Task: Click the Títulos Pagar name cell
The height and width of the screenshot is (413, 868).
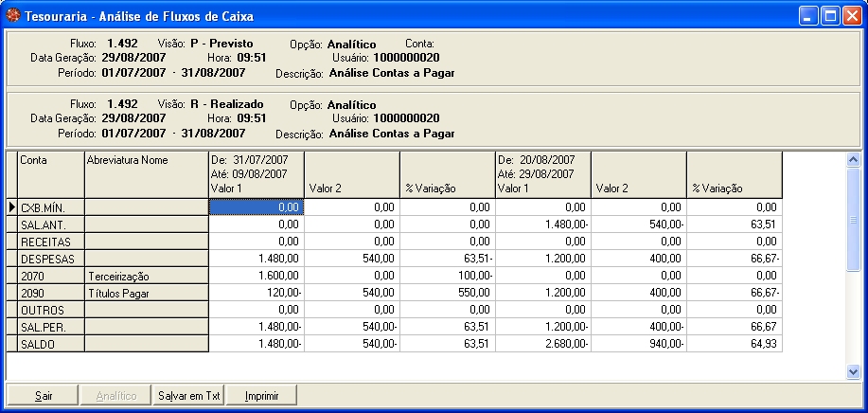Action: [147, 294]
